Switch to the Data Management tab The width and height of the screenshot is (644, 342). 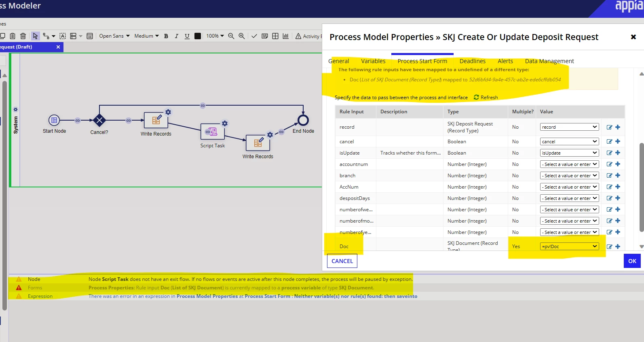pos(549,61)
